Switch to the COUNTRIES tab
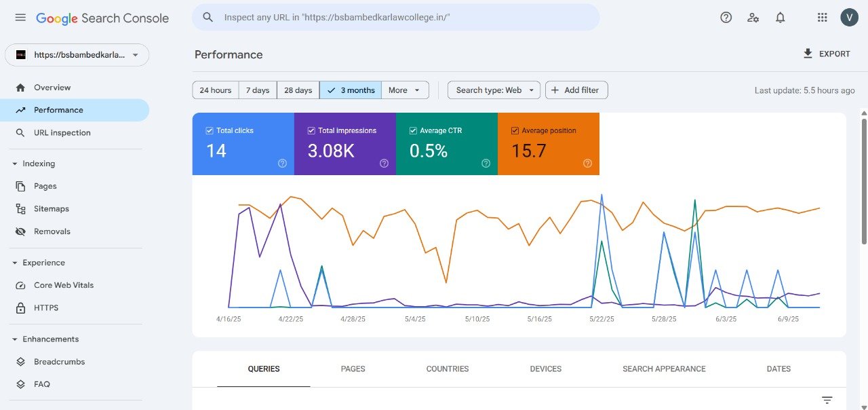The image size is (868, 410). pyautogui.click(x=448, y=369)
